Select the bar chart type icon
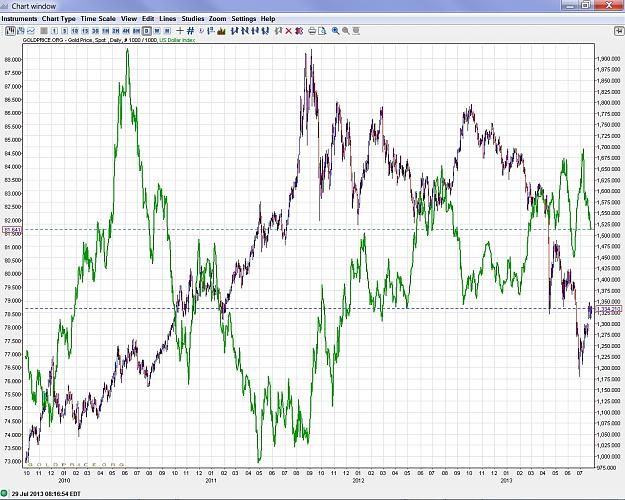Image resolution: width=625 pixels, height=500 pixels. [x=10, y=31]
